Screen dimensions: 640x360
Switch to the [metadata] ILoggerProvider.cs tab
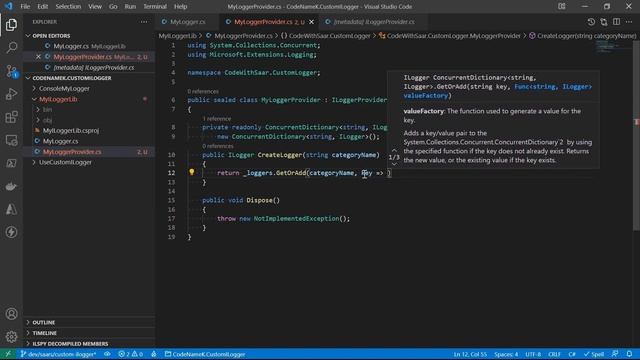(x=374, y=22)
